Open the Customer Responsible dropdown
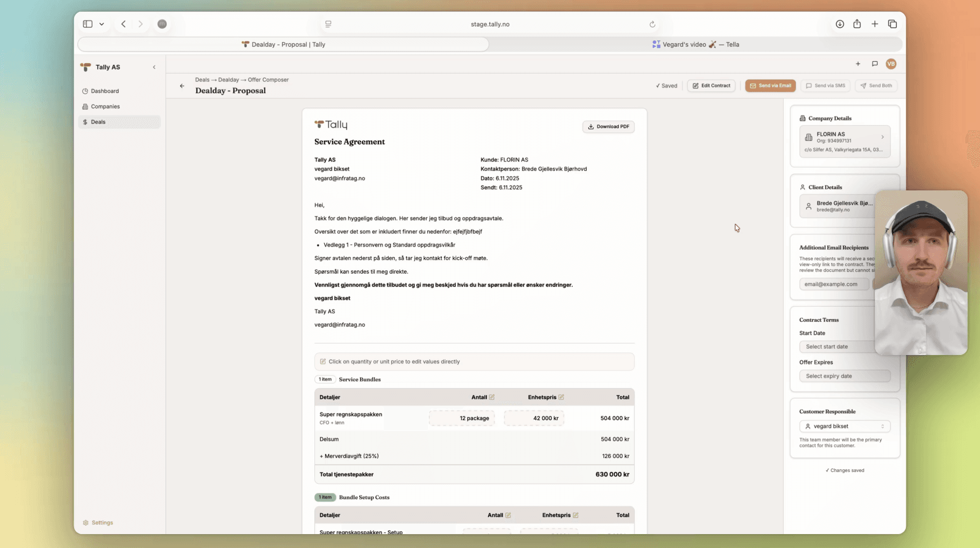The height and width of the screenshot is (548, 980). (x=845, y=427)
